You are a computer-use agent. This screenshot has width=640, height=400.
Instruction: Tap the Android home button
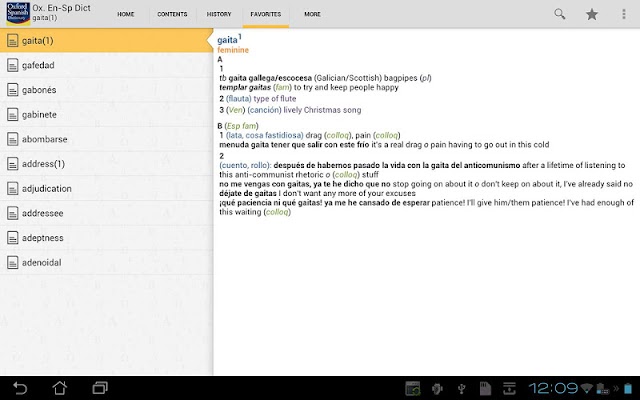pyautogui.click(x=60, y=388)
